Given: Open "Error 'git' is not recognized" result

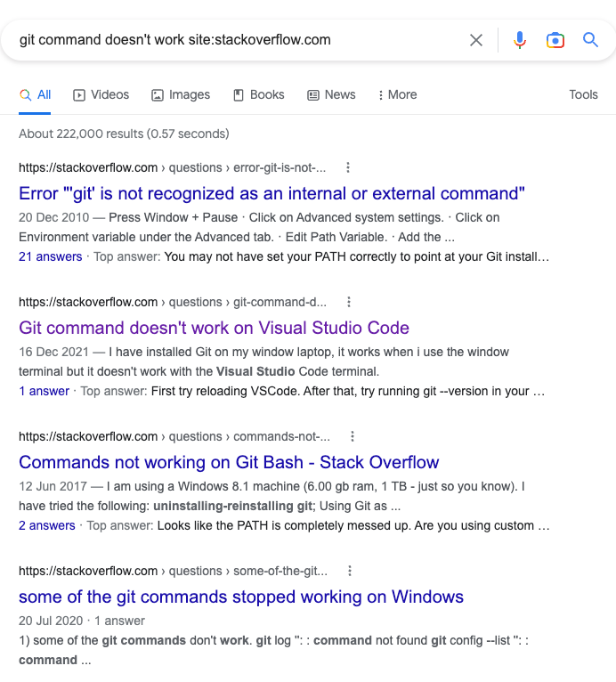Looking at the screenshot, I should pyautogui.click(x=272, y=193).
